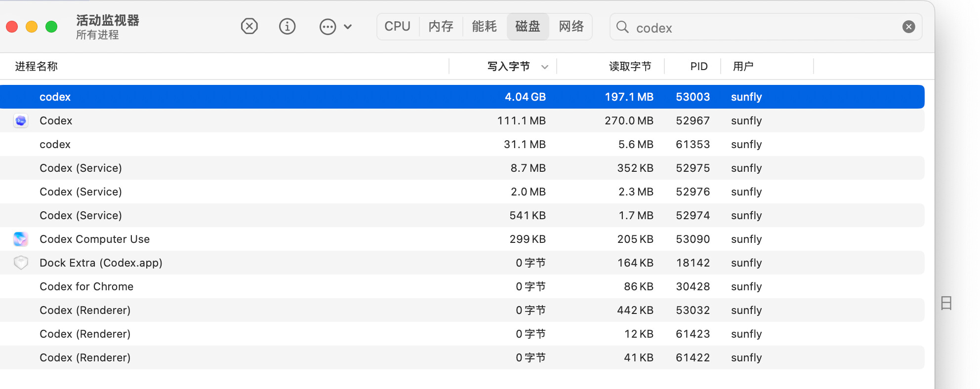Click the 4.04 GB written bytes value
980x389 pixels.
pyautogui.click(x=525, y=97)
